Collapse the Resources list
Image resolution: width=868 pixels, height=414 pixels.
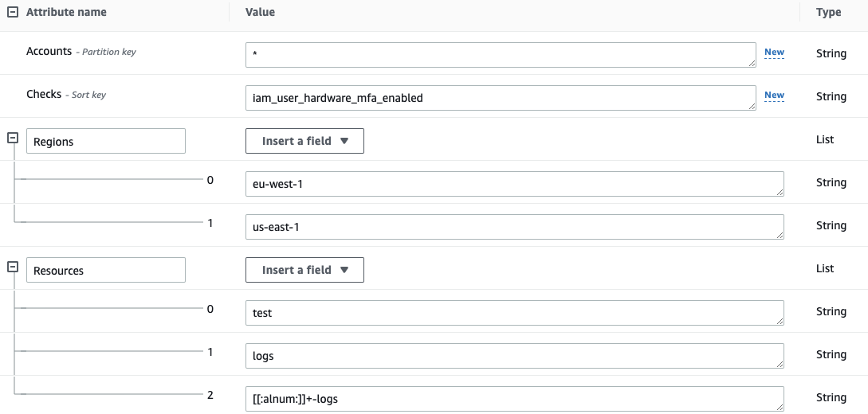[x=13, y=267]
